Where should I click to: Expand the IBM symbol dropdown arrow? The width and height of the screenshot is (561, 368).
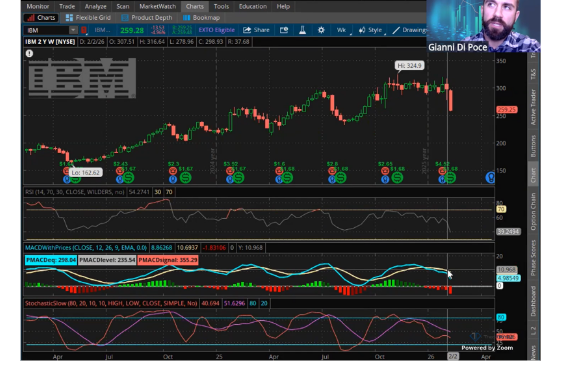[73, 30]
